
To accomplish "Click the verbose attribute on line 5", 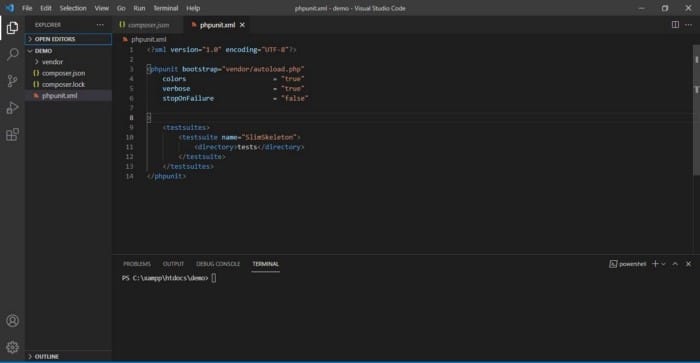I will [176, 88].
